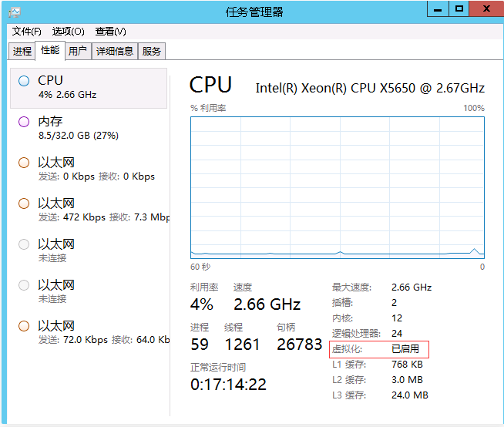Image resolution: width=504 pixels, height=427 pixels.
Task: Open the 选项(O) menu
Action: tap(68, 32)
